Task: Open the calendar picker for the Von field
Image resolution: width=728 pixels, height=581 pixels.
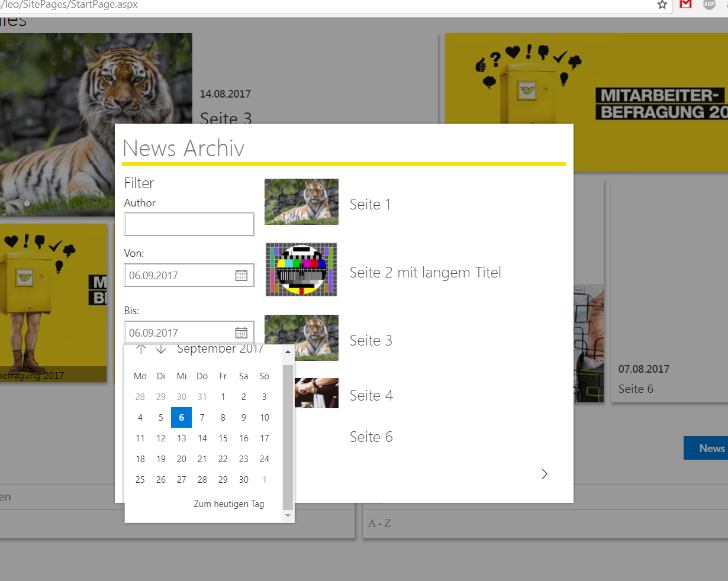Action: click(241, 275)
